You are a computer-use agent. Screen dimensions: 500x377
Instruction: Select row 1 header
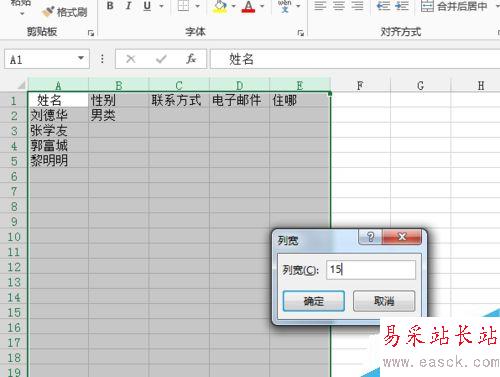coord(14,100)
